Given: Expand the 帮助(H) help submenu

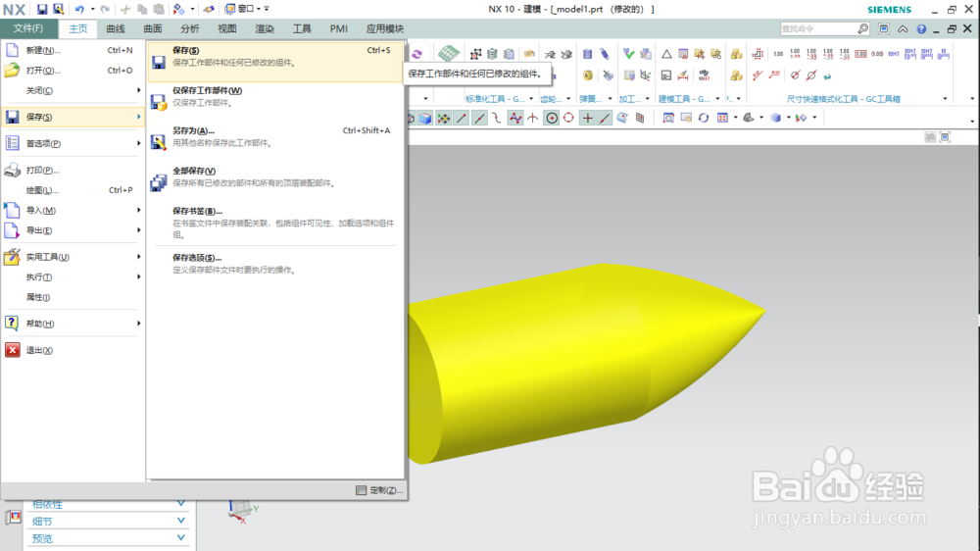Looking at the screenshot, I should (x=73, y=324).
